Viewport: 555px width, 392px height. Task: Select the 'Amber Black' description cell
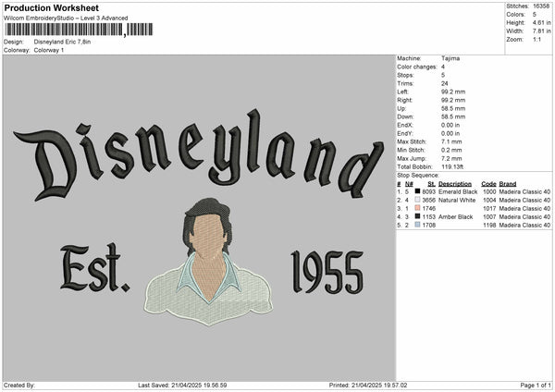point(455,217)
